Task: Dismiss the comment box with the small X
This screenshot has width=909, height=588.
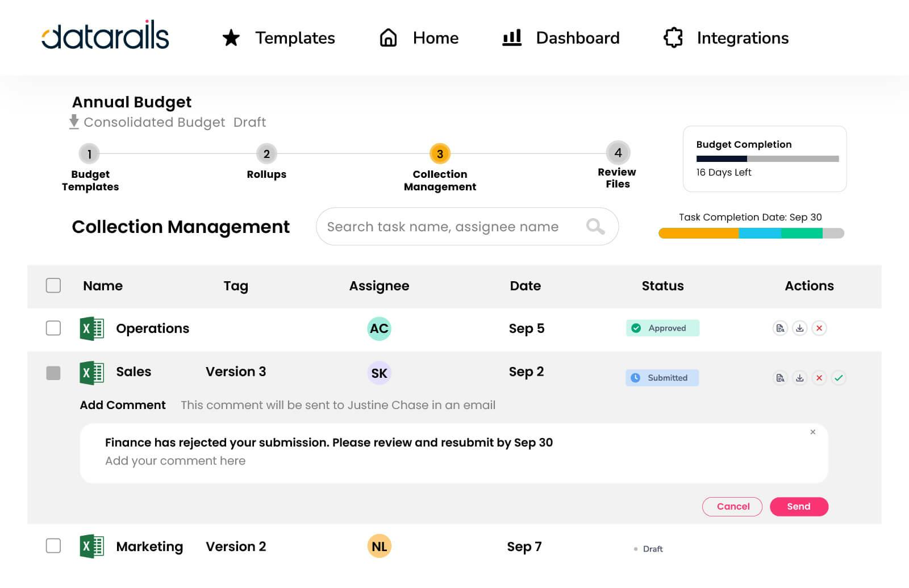Action: pyautogui.click(x=814, y=432)
